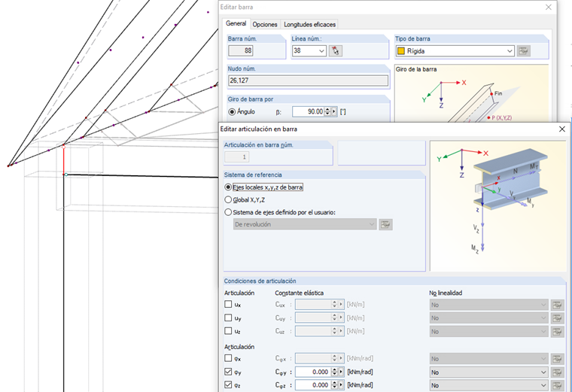This screenshot has width=572, height=392.
Task: Uncheck the φy articulation checkbox
Action: (x=228, y=372)
